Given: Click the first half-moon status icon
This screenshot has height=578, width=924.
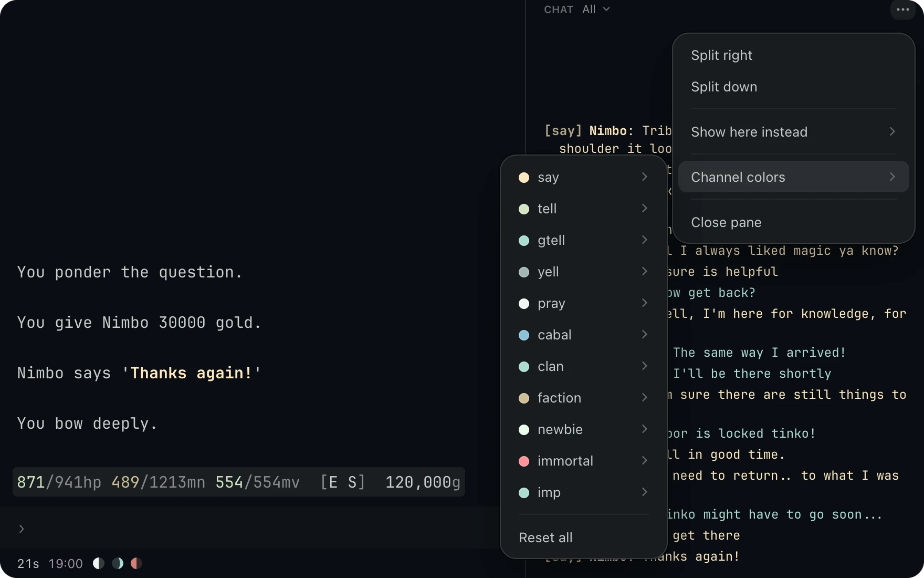Looking at the screenshot, I should coord(99,563).
